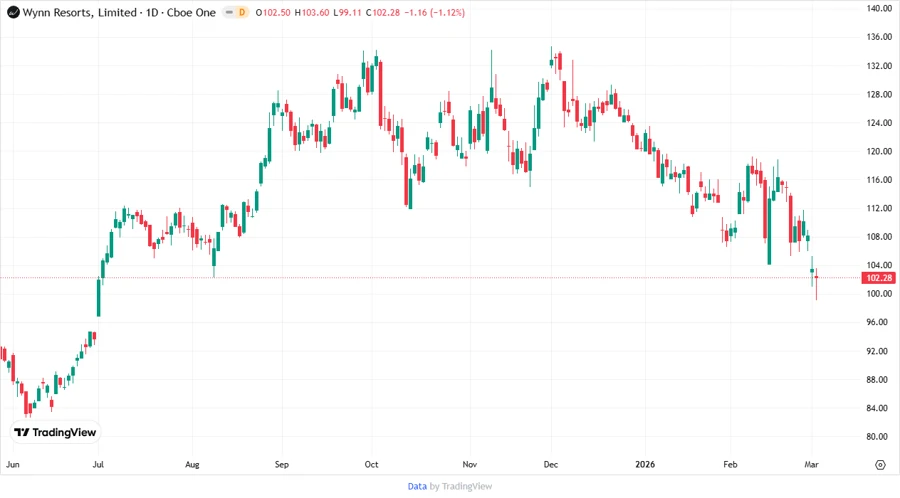Open the TradingView logo link

click(x=55, y=432)
